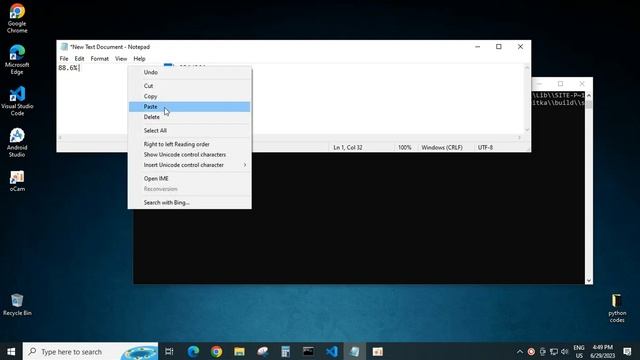Click the ENG US language indicator
This screenshot has width=640, height=360.
point(579,351)
